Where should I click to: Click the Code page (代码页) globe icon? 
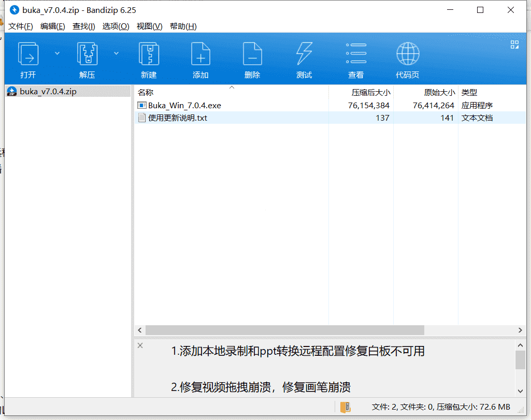(x=408, y=53)
